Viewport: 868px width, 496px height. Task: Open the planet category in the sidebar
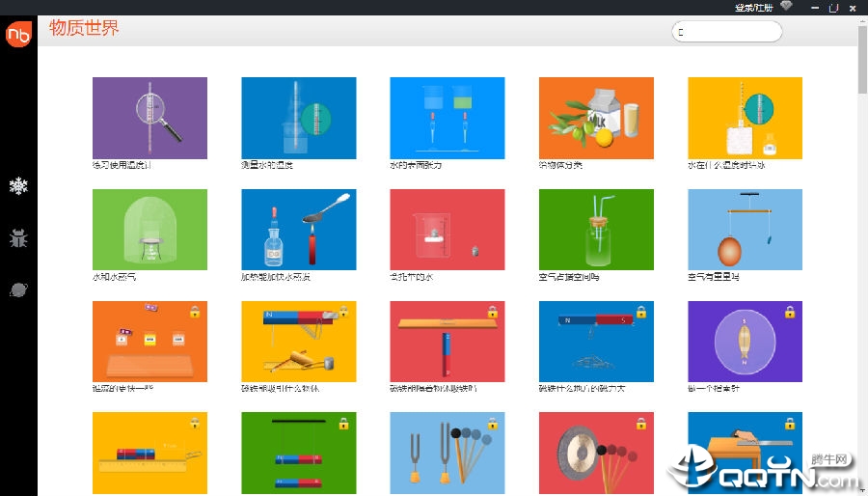pyautogui.click(x=18, y=289)
